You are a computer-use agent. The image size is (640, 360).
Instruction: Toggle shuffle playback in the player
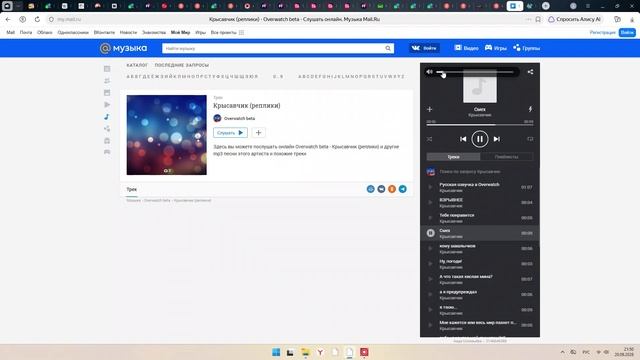(x=429, y=139)
